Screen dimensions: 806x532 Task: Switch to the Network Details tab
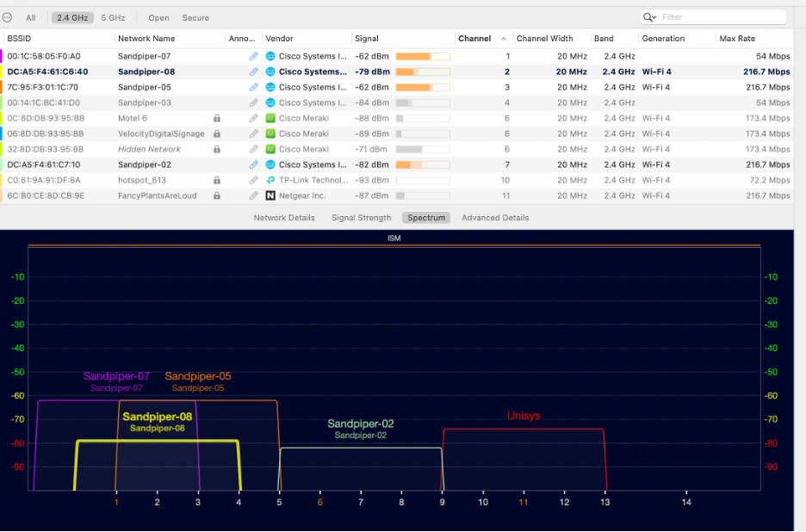(x=283, y=218)
